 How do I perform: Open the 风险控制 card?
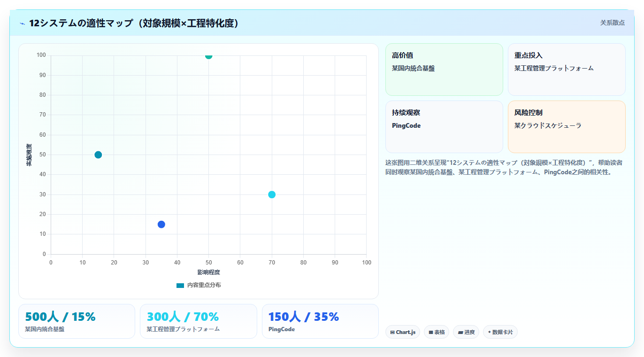click(x=567, y=127)
